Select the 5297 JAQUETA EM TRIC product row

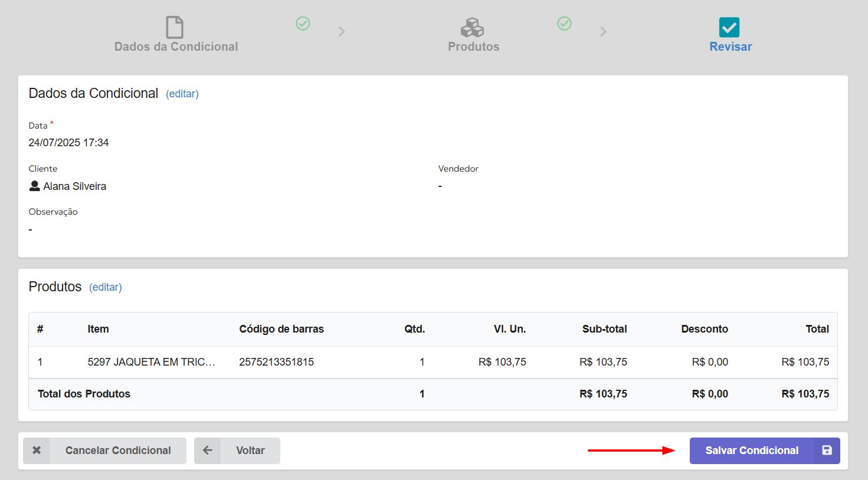click(151, 362)
